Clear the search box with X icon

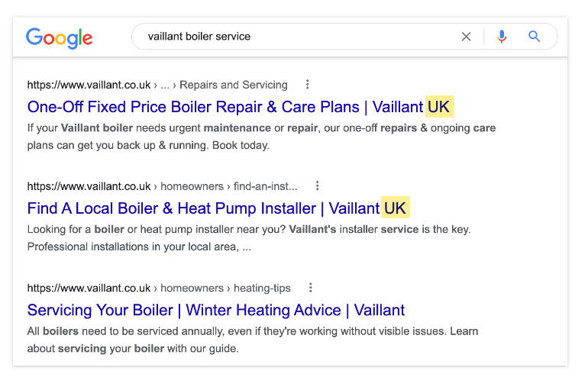click(466, 37)
